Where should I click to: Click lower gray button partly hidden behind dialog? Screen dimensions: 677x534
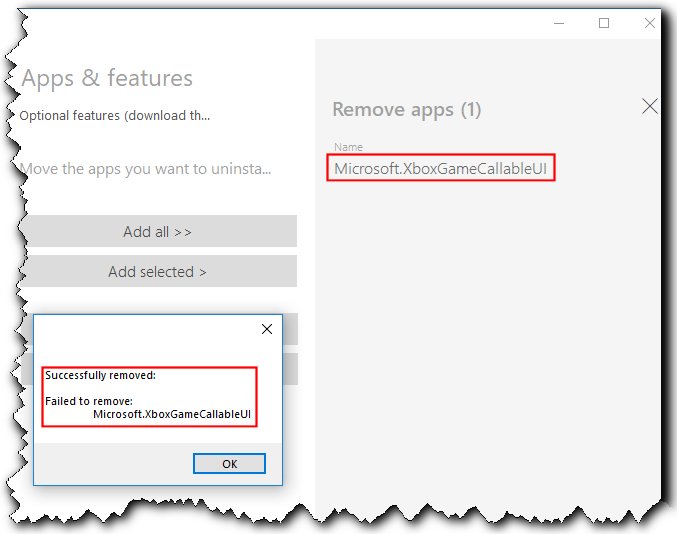[289, 368]
